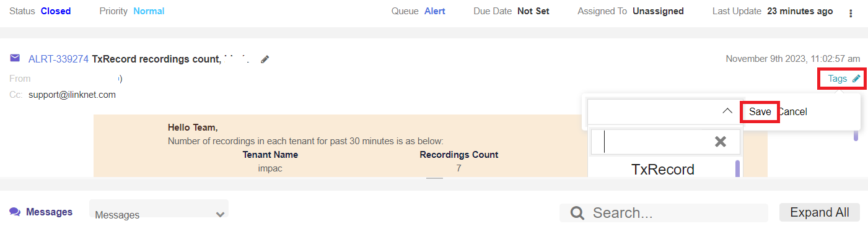Collapse the tags dropdown with chevron
The image size is (868, 242).
pos(727,111)
